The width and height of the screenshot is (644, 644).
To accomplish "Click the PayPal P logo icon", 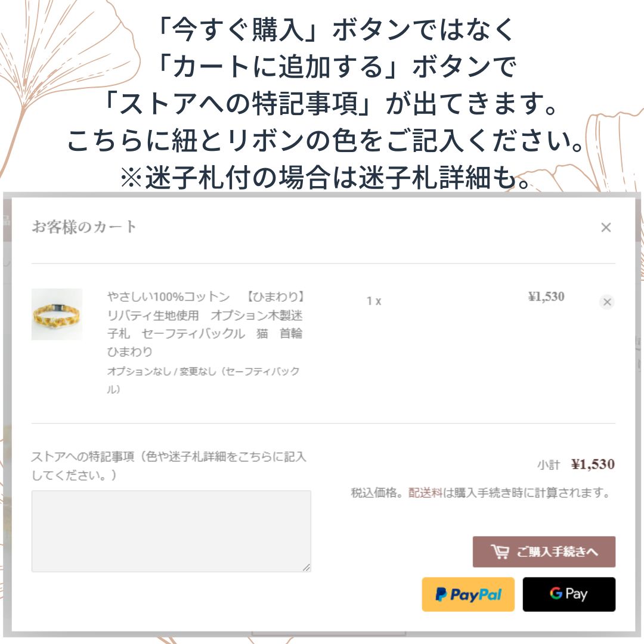I will pyautogui.click(x=441, y=595).
